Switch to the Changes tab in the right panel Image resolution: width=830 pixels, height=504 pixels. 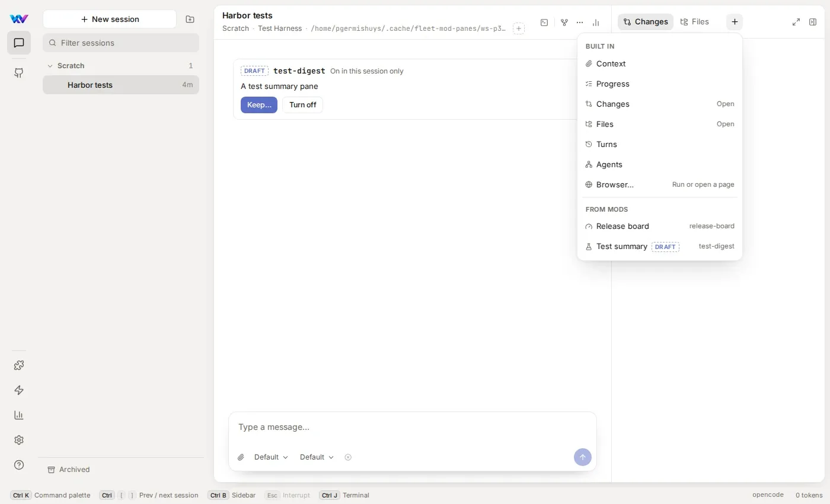tap(646, 22)
